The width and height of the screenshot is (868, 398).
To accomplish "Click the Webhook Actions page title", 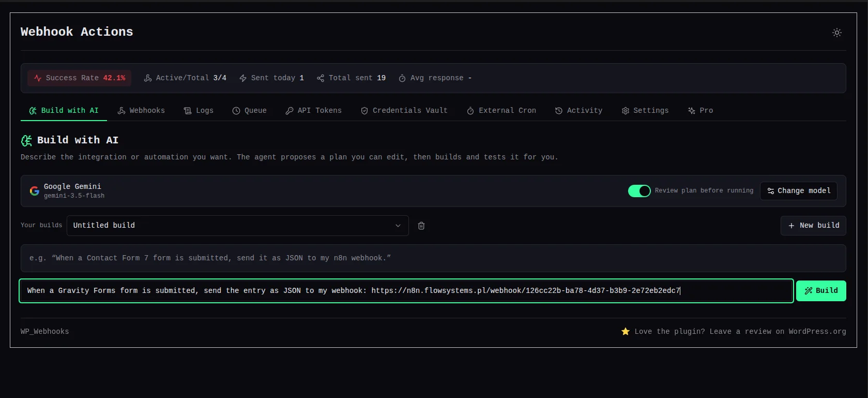I will click(x=77, y=32).
